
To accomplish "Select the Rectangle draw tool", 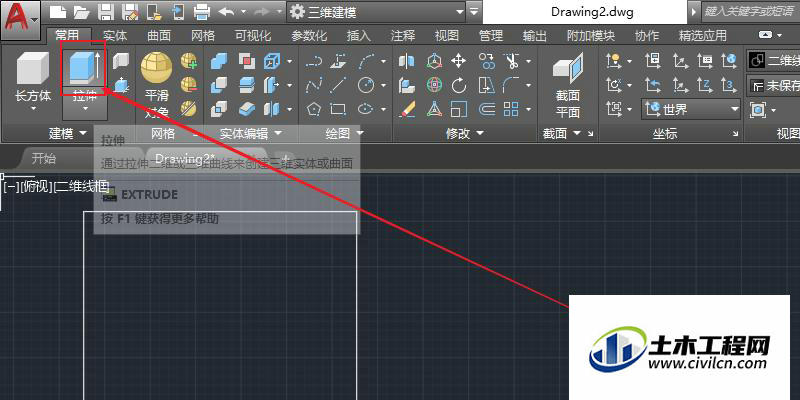I will (x=338, y=108).
